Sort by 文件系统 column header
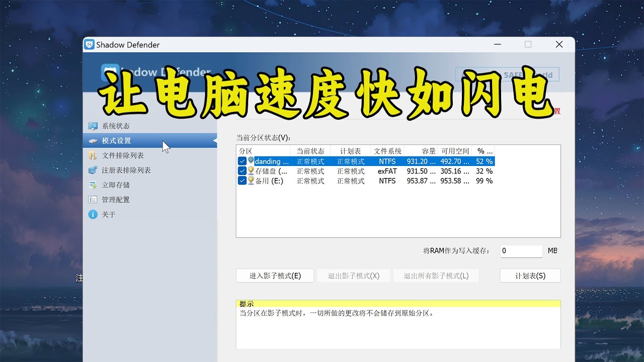The width and height of the screenshot is (644, 362). pos(387,151)
